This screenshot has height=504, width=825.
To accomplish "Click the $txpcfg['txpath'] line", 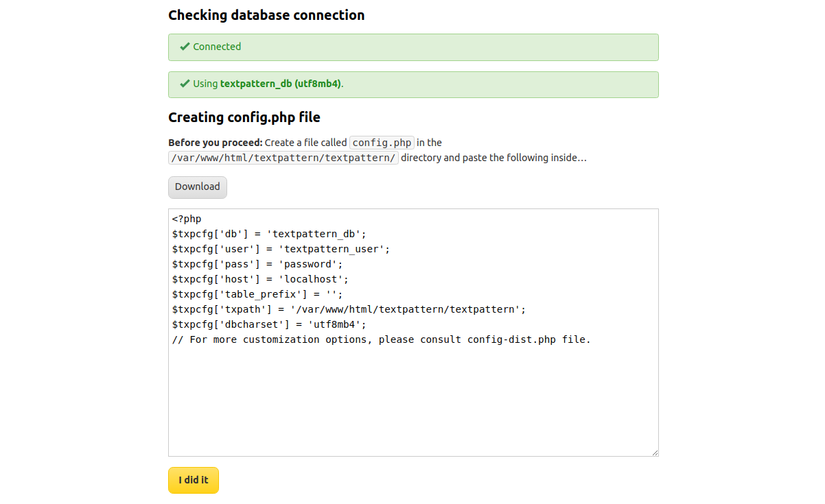I will point(349,310).
